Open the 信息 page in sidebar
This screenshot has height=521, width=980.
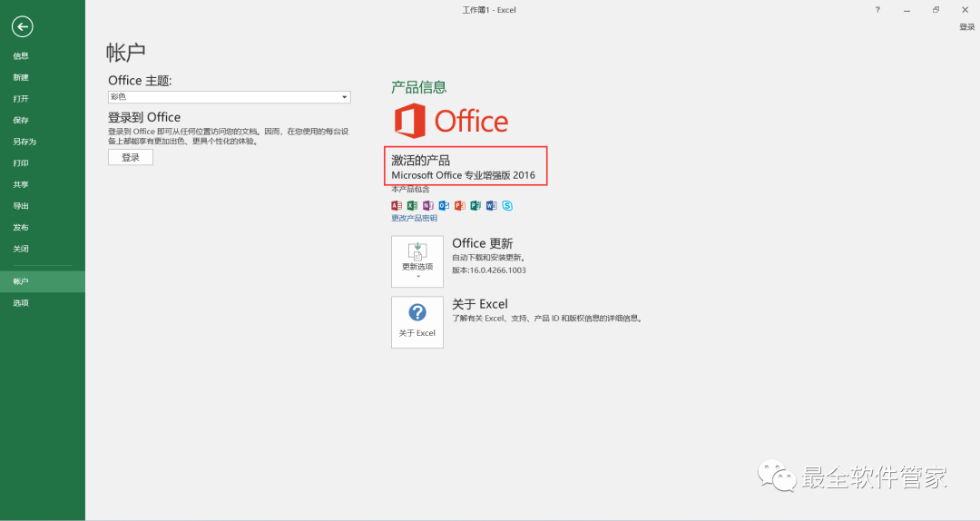(x=43, y=55)
